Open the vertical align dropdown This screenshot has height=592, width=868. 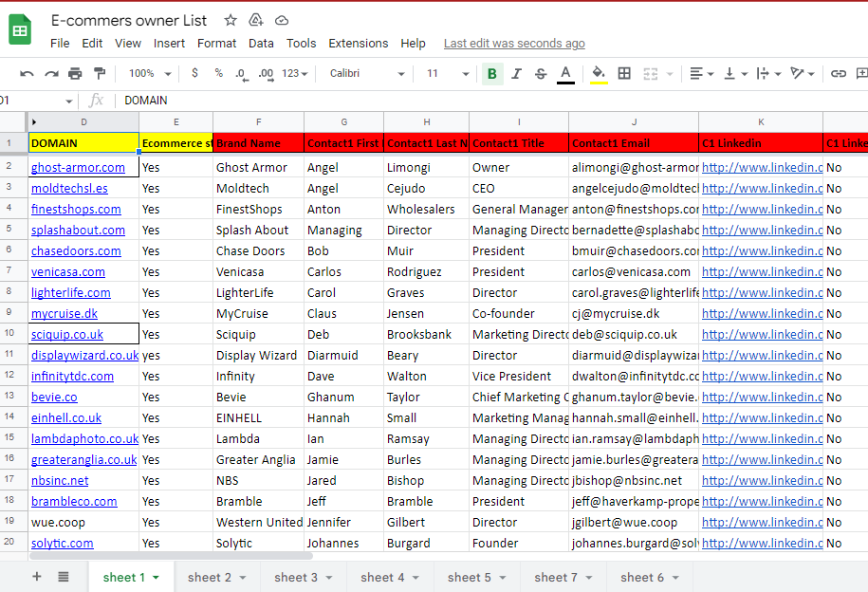736,73
